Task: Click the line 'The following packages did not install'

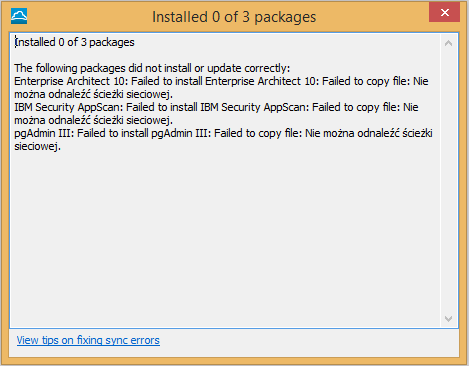Action: (x=152, y=68)
